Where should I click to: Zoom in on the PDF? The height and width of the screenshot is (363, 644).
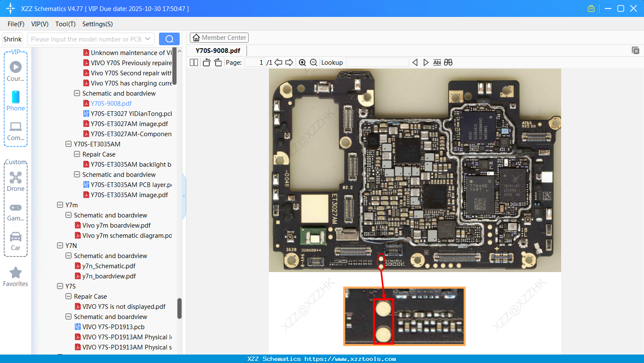[x=302, y=63]
